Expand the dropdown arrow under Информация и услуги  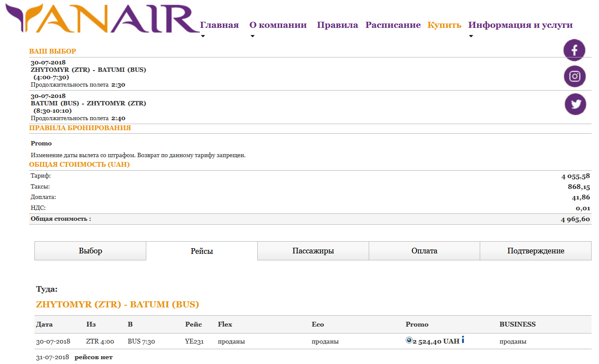(x=471, y=36)
